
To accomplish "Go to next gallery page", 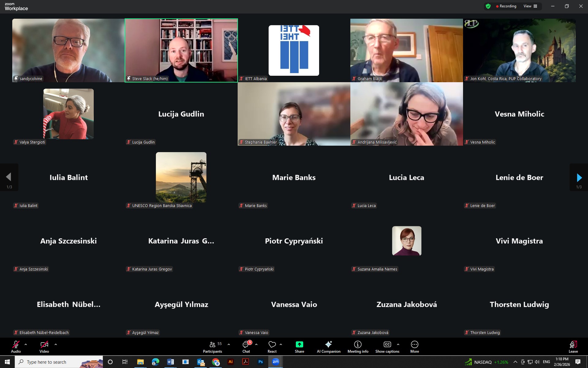I will [x=579, y=178].
